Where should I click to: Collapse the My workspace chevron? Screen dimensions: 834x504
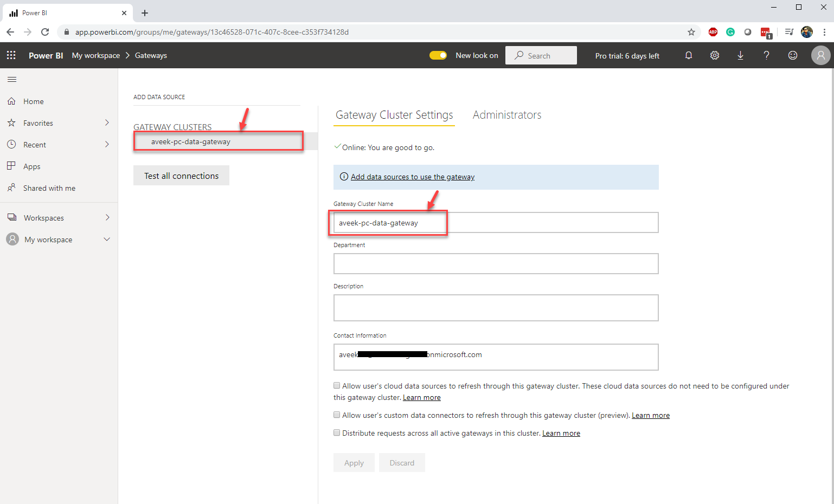tap(107, 239)
